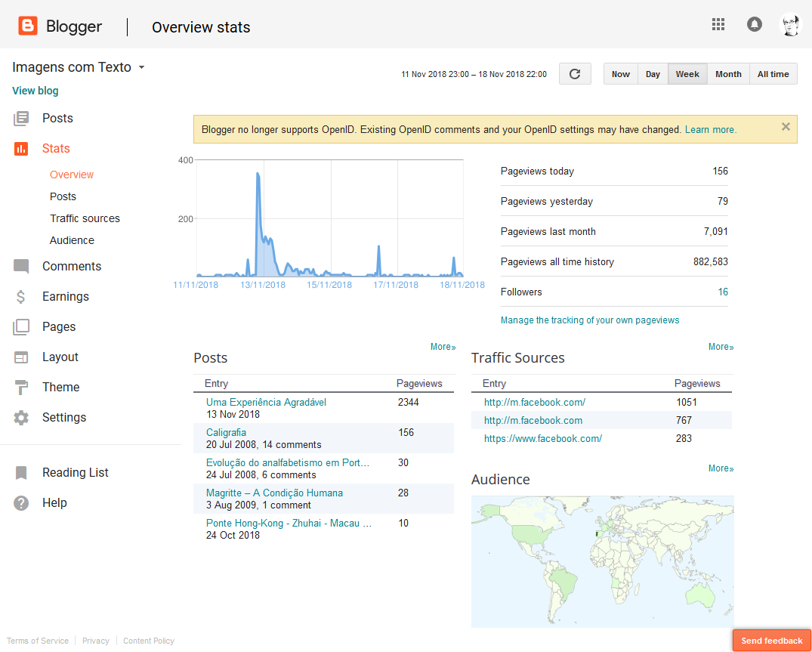The image size is (812, 652).
Task: Open Settings gear in sidebar
Action: (21, 418)
